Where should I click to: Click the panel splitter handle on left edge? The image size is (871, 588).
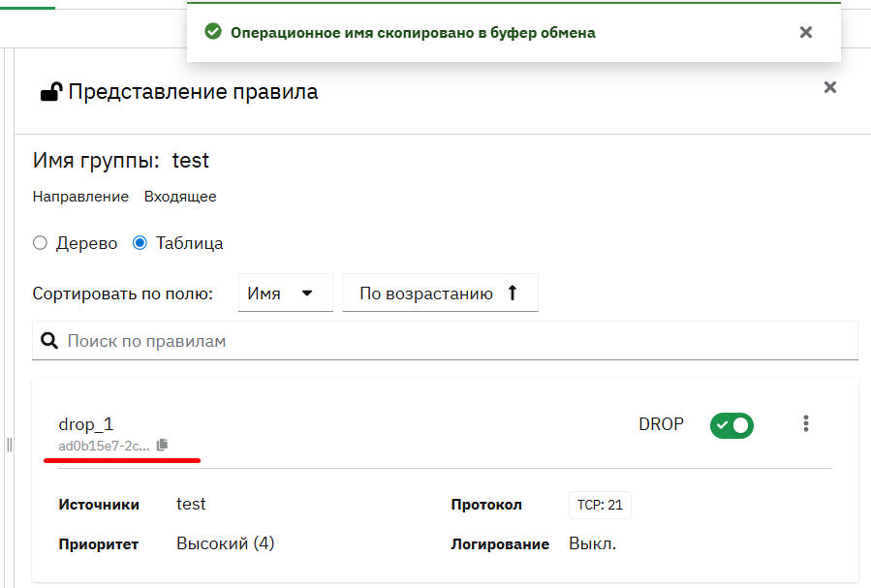click(x=9, y=445)
